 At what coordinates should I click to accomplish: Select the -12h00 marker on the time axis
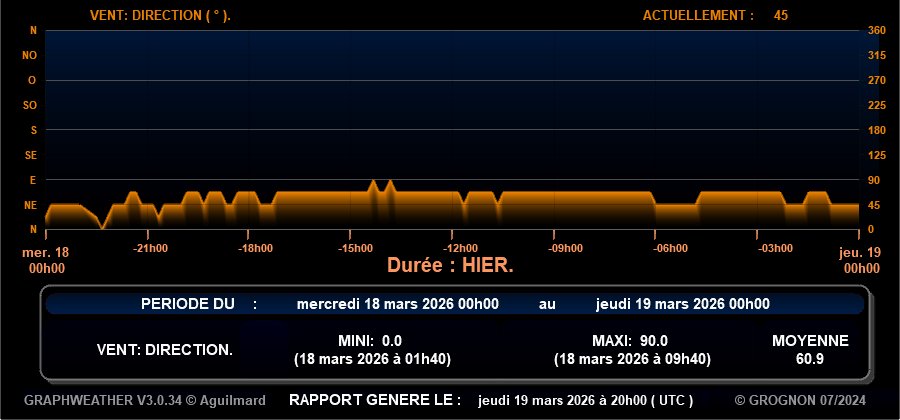tap(462, 248)
